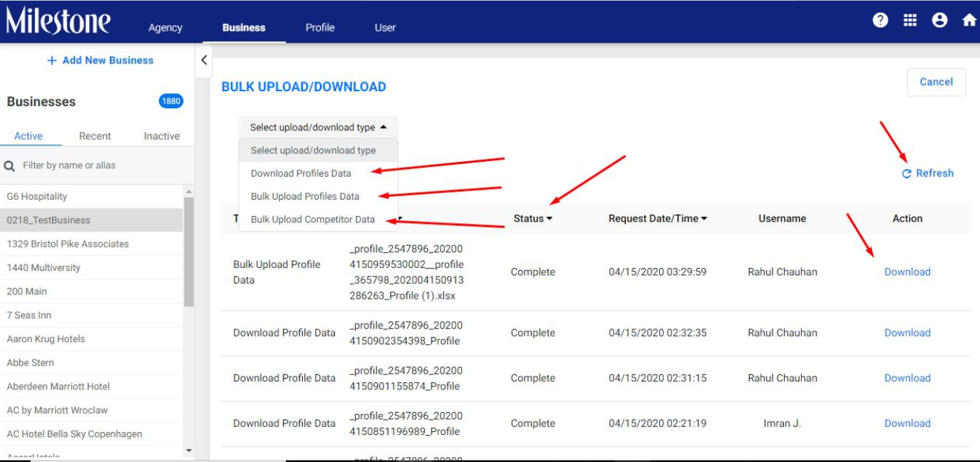980x462 pixels.
Task: Select the Inactive businesses tab
Action: click(x=162, y=135)
